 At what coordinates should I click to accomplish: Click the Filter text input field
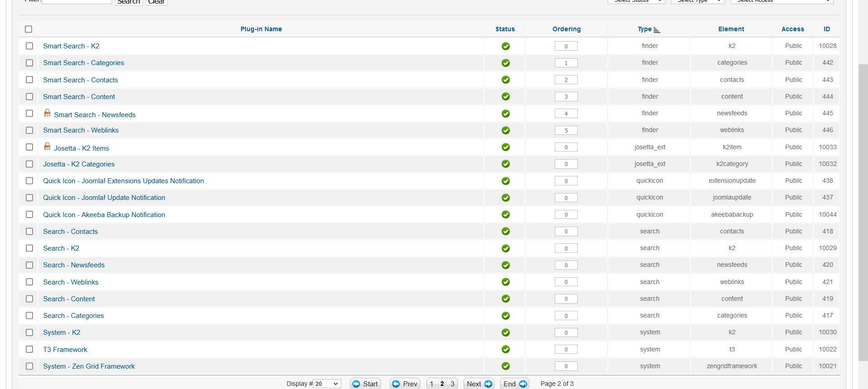point(77,1)
